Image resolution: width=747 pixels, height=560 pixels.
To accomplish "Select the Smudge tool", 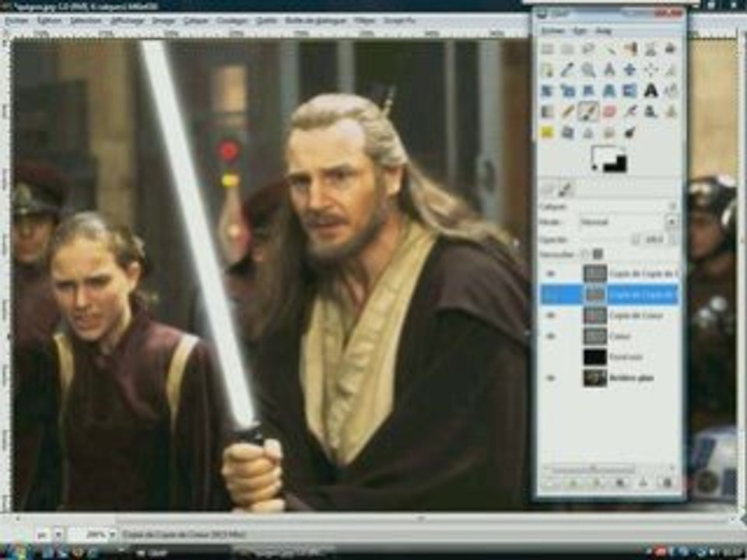I will click(609, 132).
